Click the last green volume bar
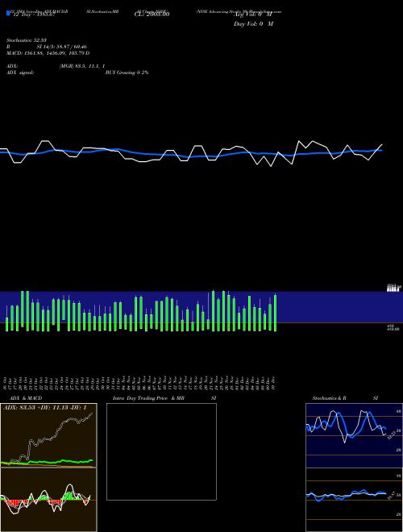Image resolution: width=403 pixels, height=532 pixels. (x=275, y=313)
